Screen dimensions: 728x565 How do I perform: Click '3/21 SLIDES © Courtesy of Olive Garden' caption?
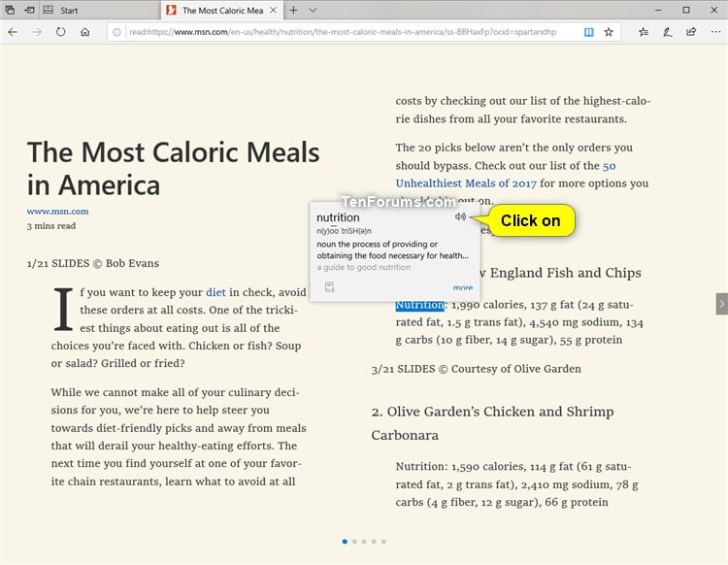(476, 369)
